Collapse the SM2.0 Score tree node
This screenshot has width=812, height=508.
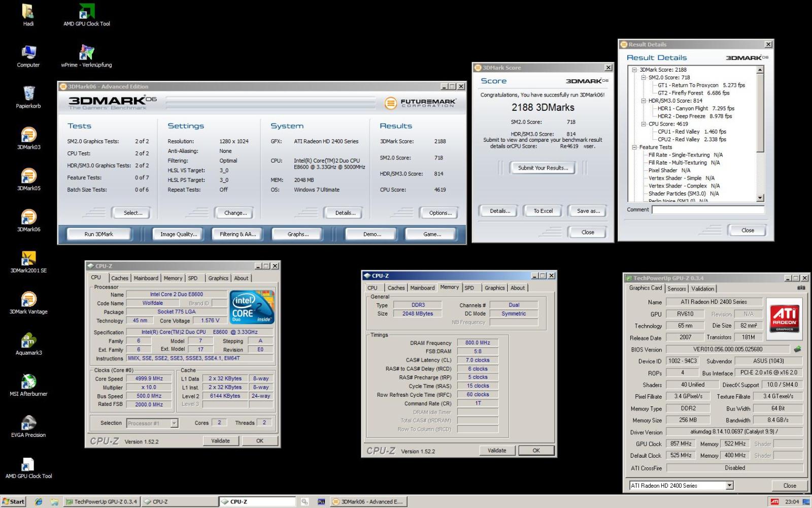(644, 78)
